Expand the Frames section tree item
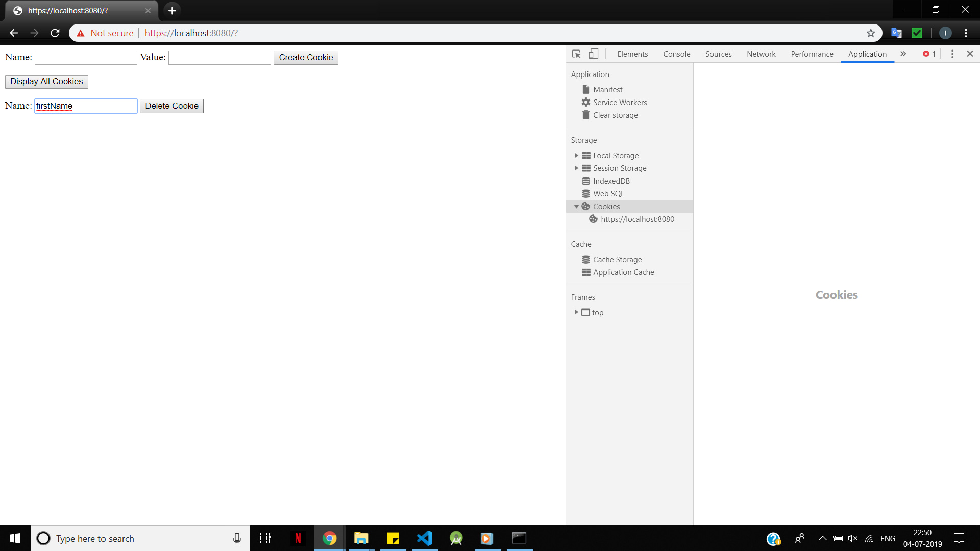This screenshot has width=980, height=551. [x=576, y=312]
